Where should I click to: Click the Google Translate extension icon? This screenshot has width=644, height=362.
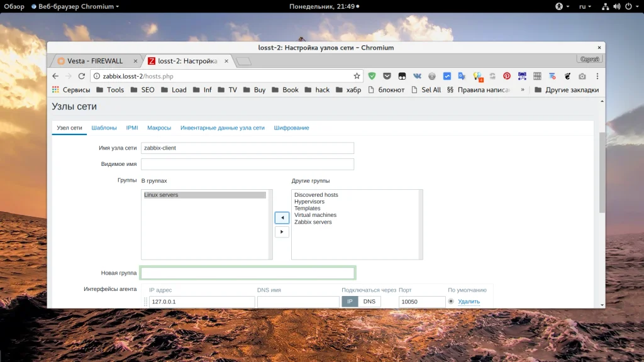pyautogui.click(x=462, y=76)
